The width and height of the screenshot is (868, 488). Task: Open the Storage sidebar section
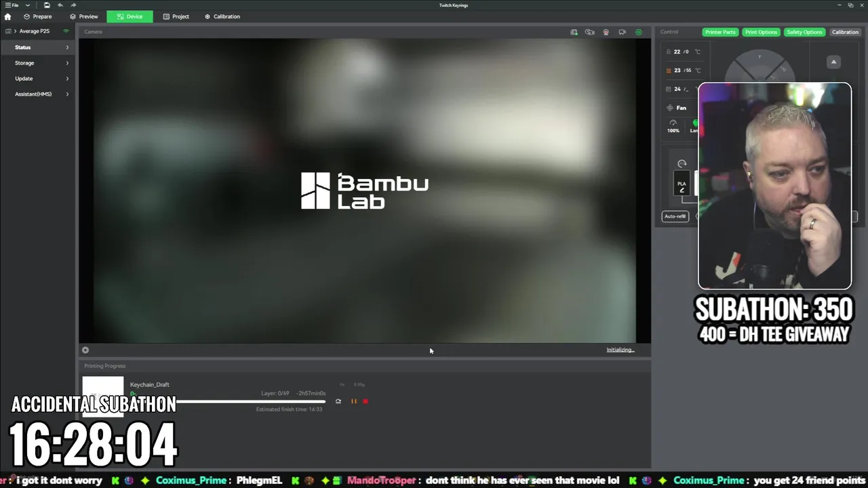(38, 63)
